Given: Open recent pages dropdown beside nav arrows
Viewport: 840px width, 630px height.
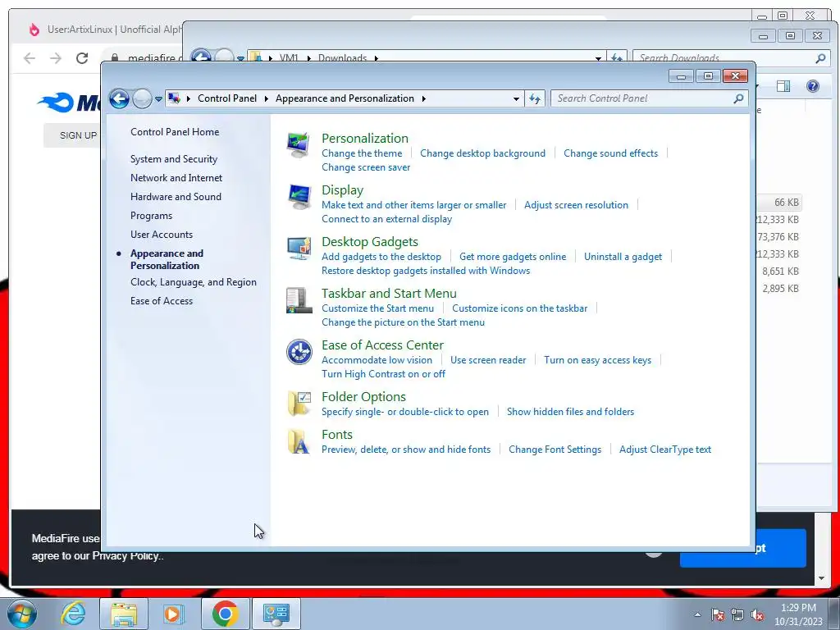Looking at the screenshot, I should coord(158,99).
